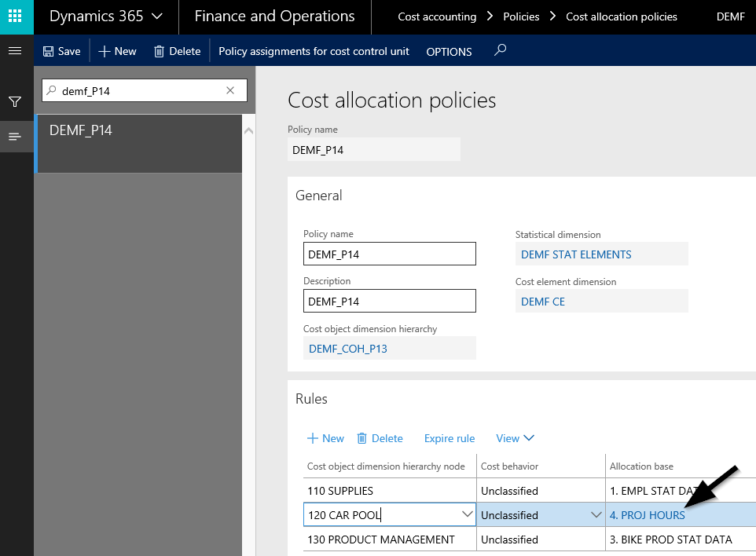The image size is (756, 556).
Task: Create a New policy from action bar
Action: (117, 51)
